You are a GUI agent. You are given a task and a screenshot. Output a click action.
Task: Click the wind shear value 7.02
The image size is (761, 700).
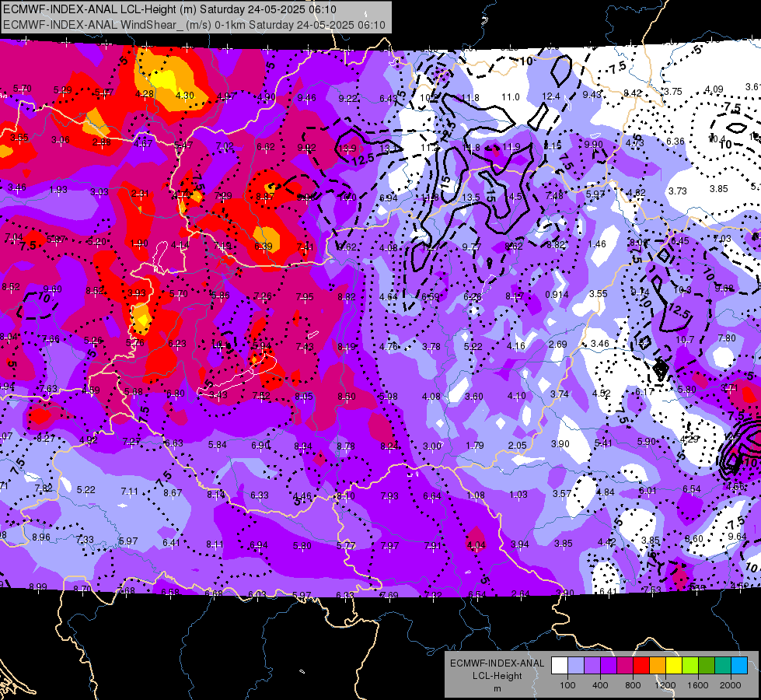point(225,145)
